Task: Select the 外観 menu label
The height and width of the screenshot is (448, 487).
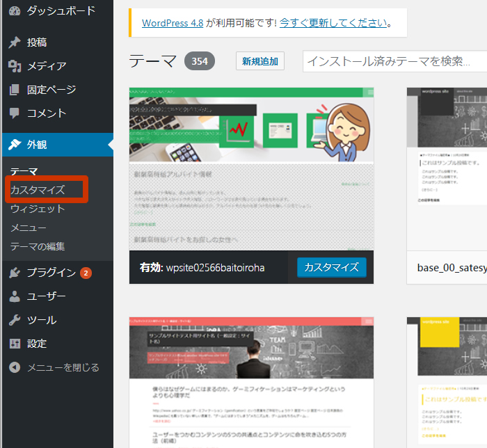Action: tap(37, 145)
